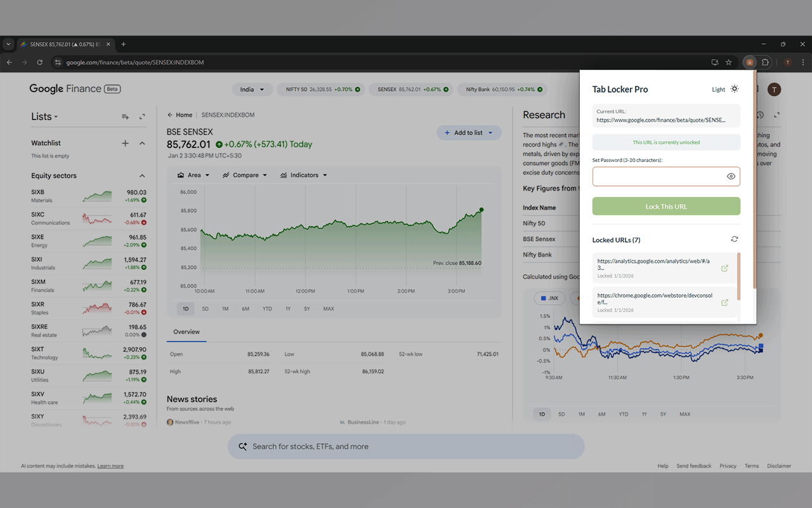Open a new browser tab

pyautogui.click(x=124, y=44)
